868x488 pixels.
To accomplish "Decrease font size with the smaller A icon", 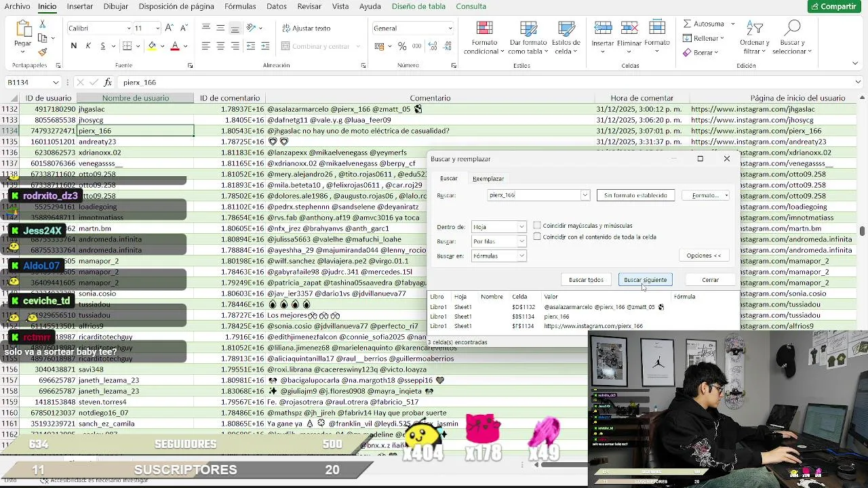I will pyautogui.click(x=184, y=28).
